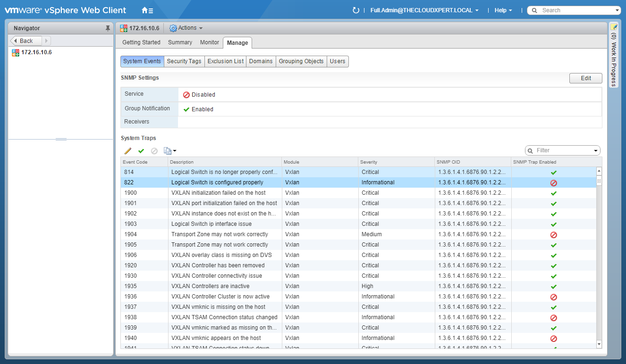Toggle SNMP trap status for event 1904
This screenshot has height=364, width=626.
[554, 235]
